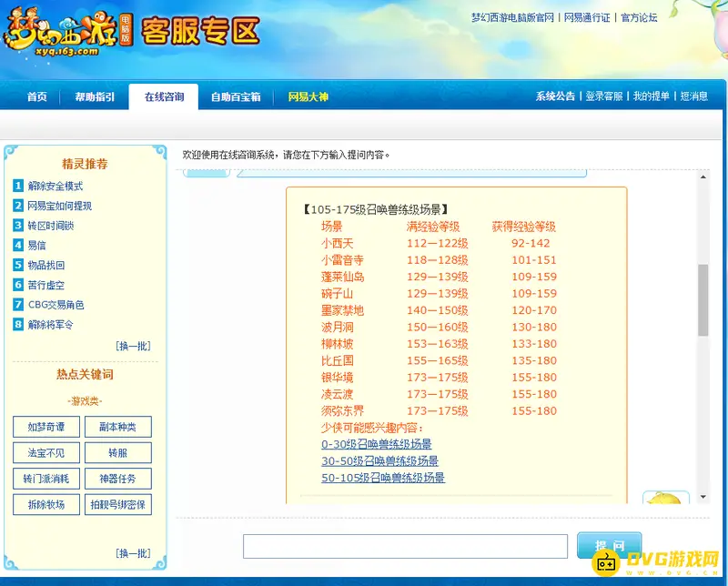The width and height of the screenshot is (728, 586).
Task: Open 短消息 link
Action: 694,96
